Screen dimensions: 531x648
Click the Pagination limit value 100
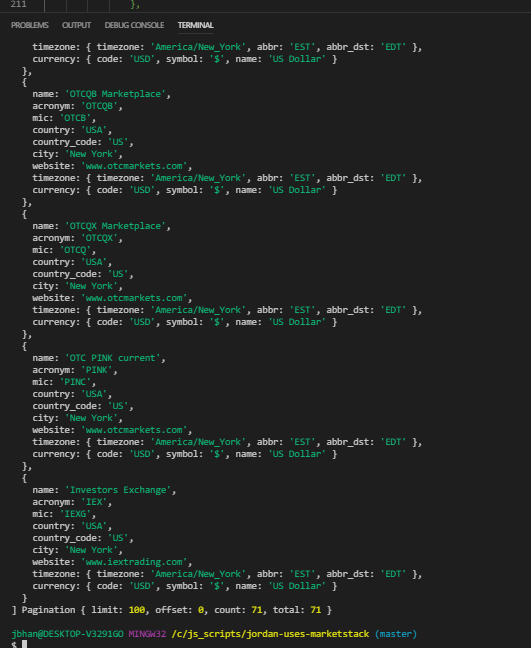pos(137,610)
